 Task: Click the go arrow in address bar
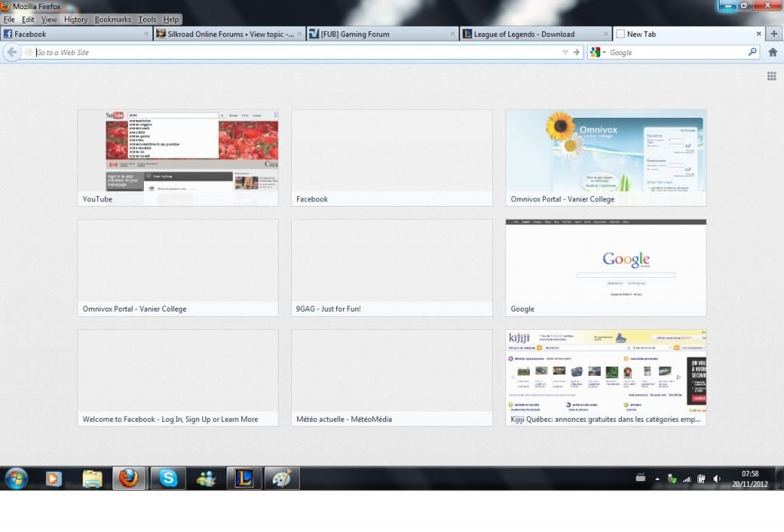577,52
